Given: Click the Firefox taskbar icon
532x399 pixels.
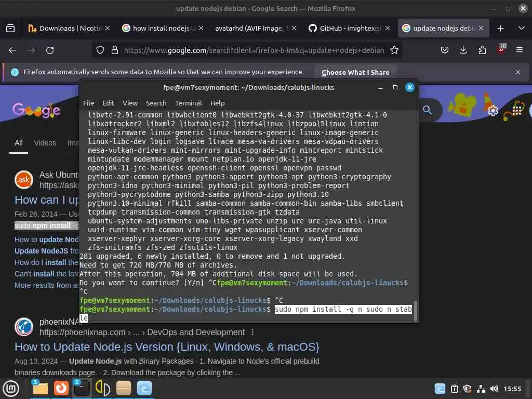Looking at the screenshot, I should [x=61, y=388].
